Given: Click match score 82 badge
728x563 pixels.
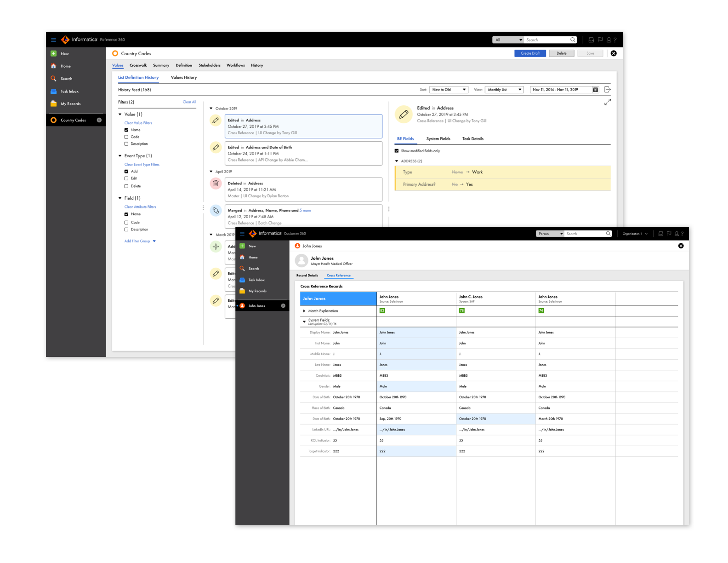Looking at the screenshot, I should pyautogui.click(x=382, y=310).
